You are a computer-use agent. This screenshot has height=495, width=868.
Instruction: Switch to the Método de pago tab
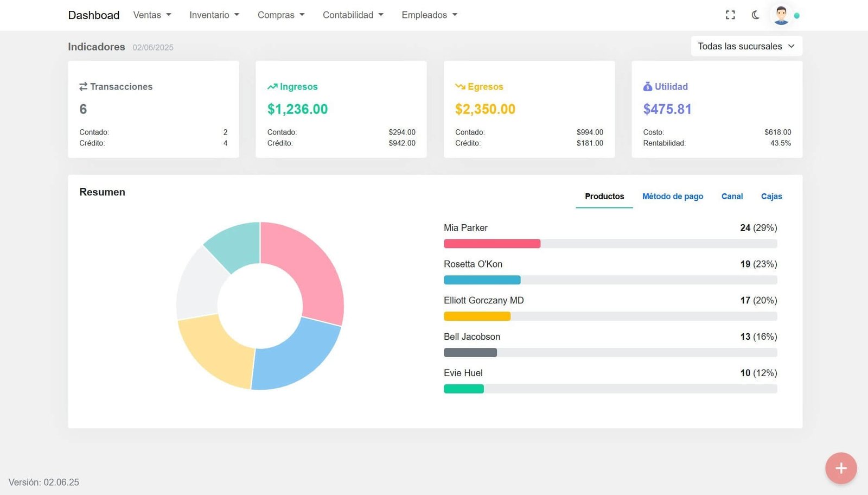(672, 196)
